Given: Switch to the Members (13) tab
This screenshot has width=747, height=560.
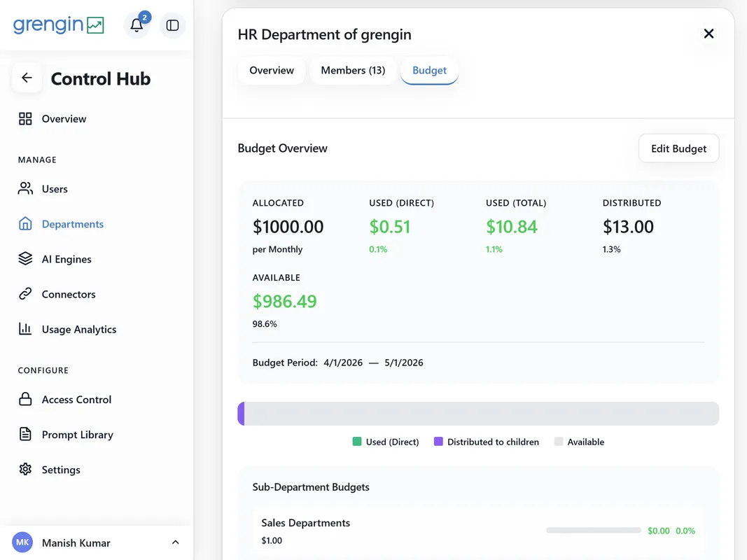Looking at the screenshot, I should [x=353, y=71].
